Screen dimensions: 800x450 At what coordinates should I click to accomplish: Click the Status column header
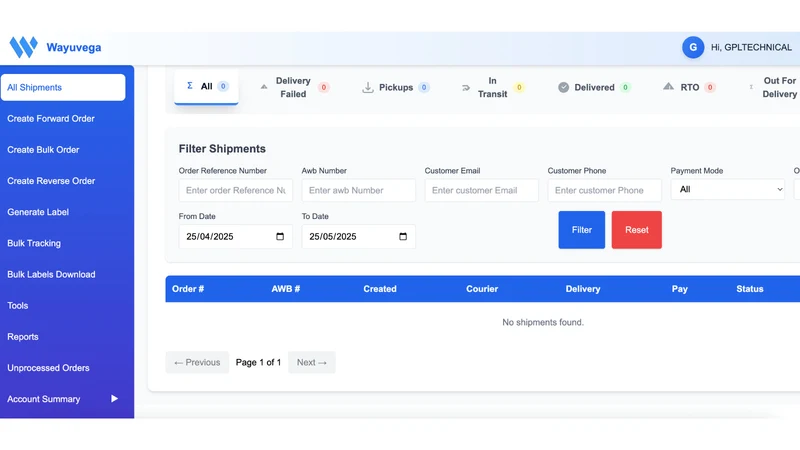click(x=749, y=289)
